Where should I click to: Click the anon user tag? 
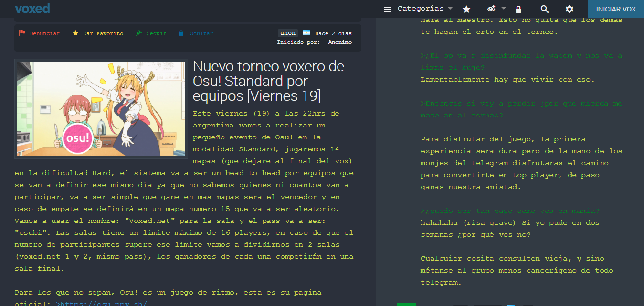point(288,33)
